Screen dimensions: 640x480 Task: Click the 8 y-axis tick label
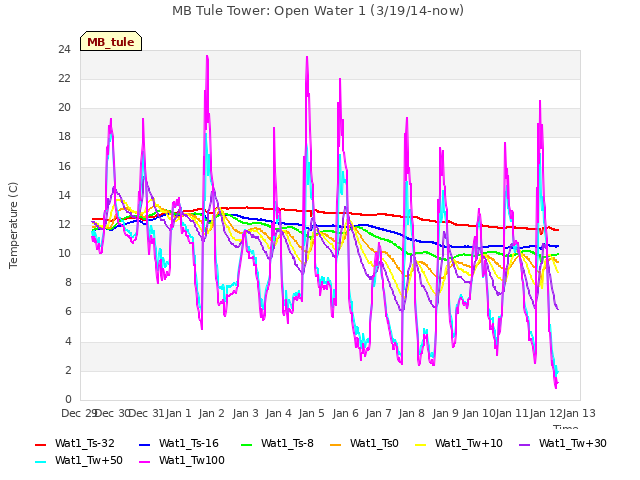(69, 283)
